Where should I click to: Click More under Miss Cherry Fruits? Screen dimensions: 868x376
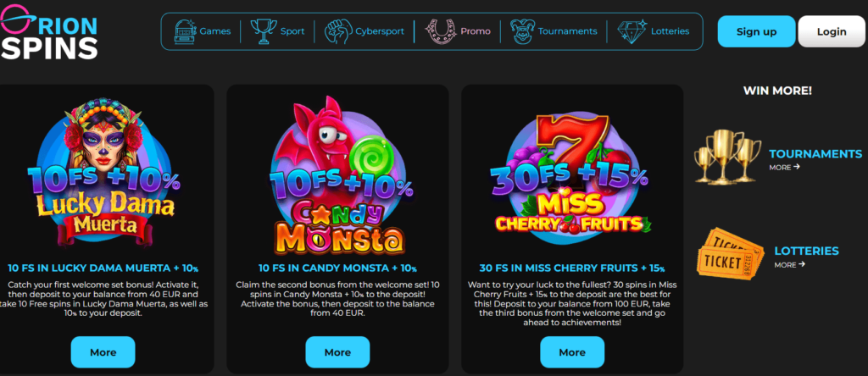click(572, 352)
